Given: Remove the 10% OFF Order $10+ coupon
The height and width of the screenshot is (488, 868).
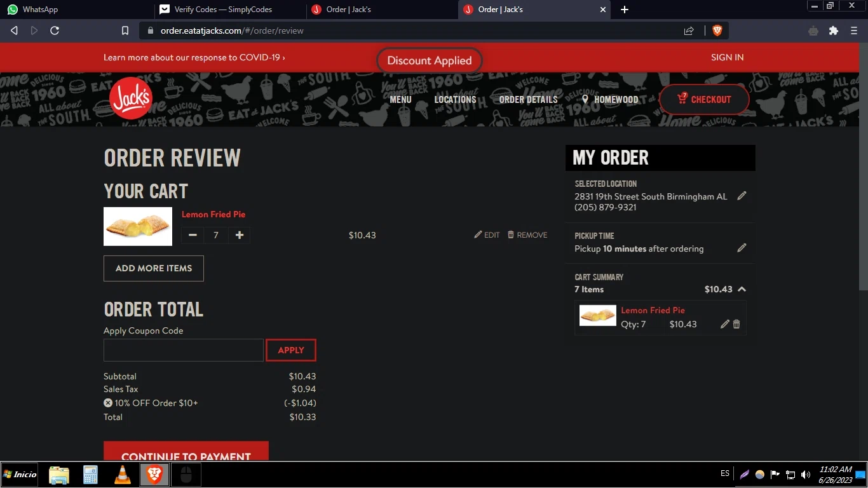Looking at the screenshot, I should click(108, 403).
